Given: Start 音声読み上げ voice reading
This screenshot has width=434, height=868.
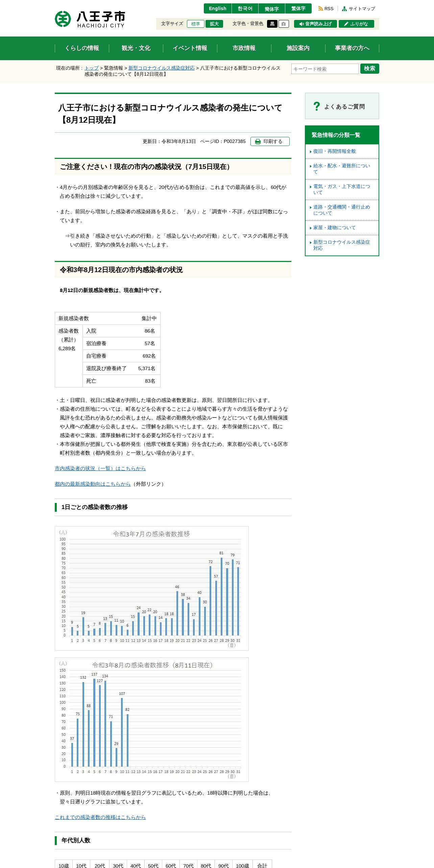Looking at the screenshot, I should [x=315, y=24].
